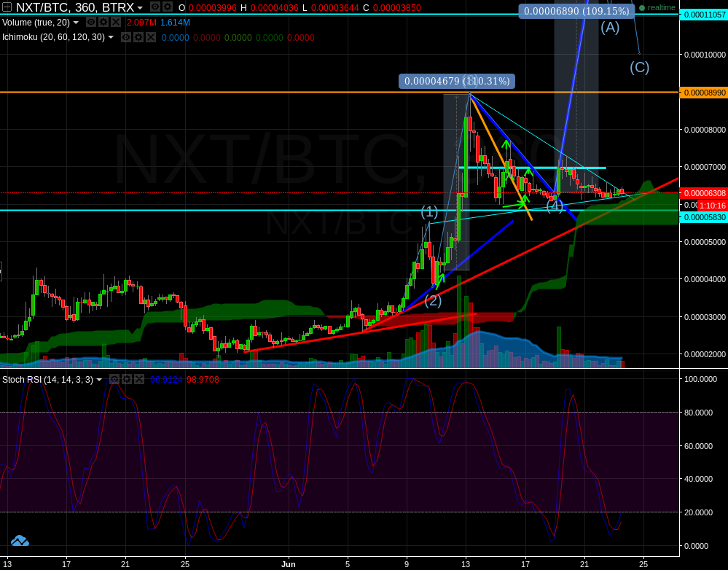Expand the Volume (true, 20) indicator dropdown
Viewport: 728px width, 570px height.
[x=76, y=23]
